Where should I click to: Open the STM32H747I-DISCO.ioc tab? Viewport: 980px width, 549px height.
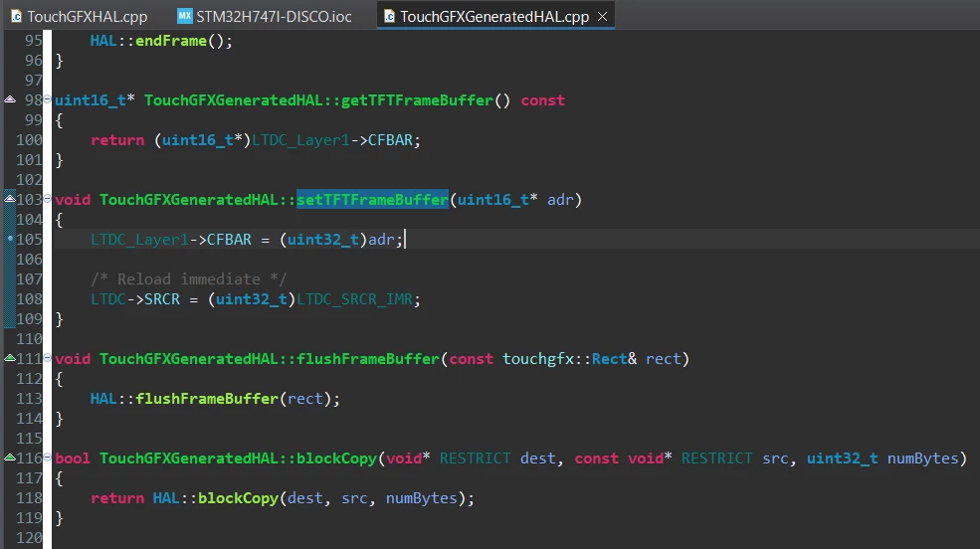(x=265, y=16)
